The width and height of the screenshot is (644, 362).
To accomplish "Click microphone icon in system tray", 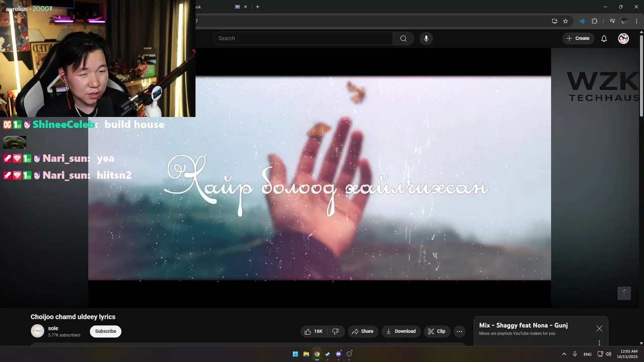I will click(x=575, y=354).
